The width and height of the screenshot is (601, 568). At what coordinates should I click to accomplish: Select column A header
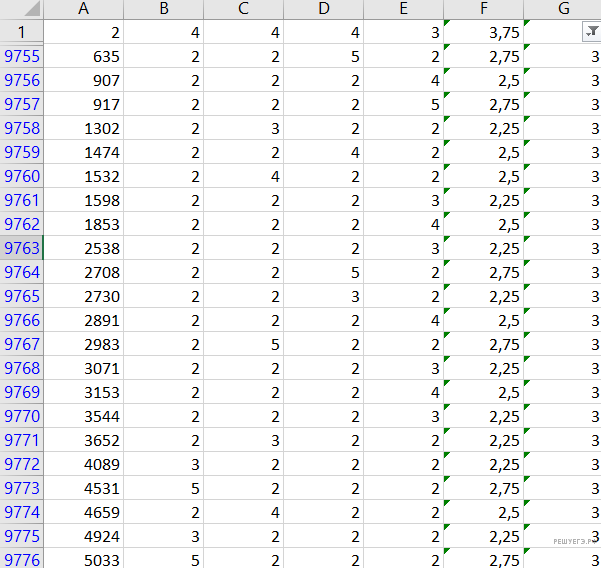83,10
